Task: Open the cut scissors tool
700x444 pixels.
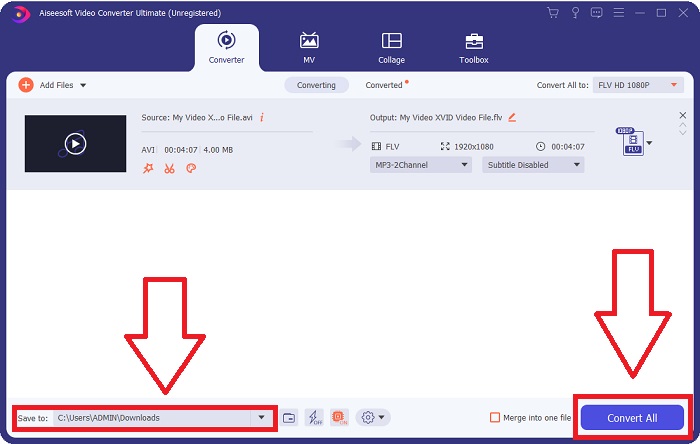Action: pos(169,168)
